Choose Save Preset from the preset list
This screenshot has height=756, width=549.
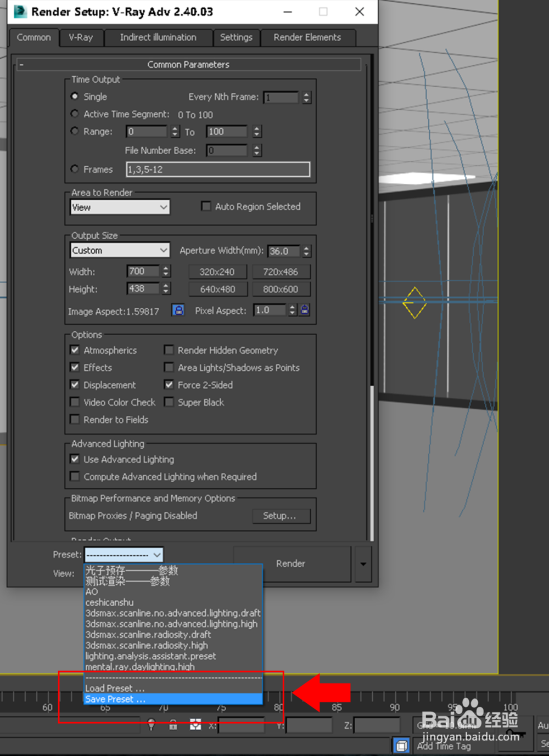point(173,699)
